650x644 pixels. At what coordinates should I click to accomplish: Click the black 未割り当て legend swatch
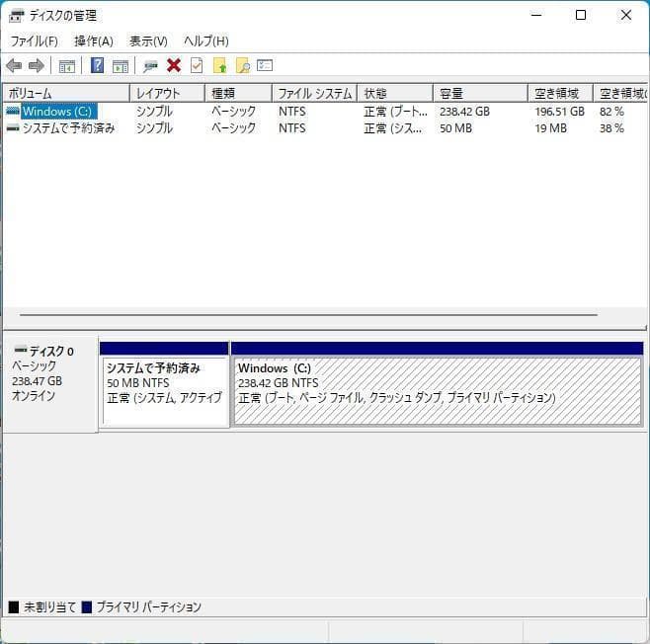14,607
